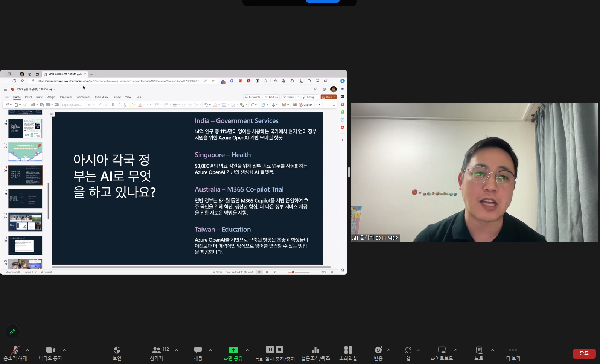This screenshot has height=364, width=600.
Task: Add page to favorites star
Action: pyautogui.click(x=213, y=81)
